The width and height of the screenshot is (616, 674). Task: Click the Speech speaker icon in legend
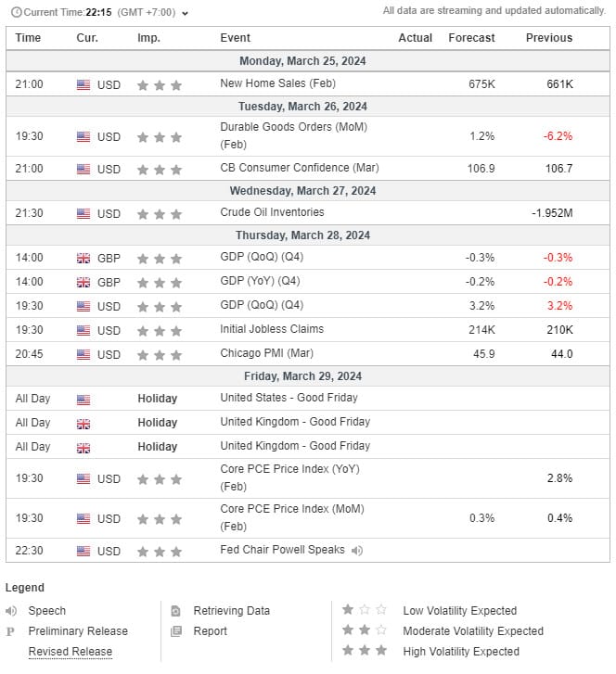tap(11, 611)
